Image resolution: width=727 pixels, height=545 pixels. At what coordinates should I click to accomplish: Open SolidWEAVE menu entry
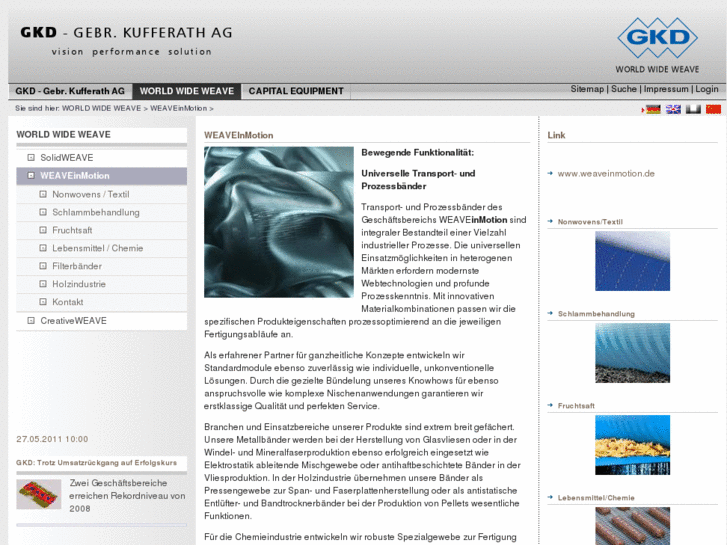pos(102,158)
